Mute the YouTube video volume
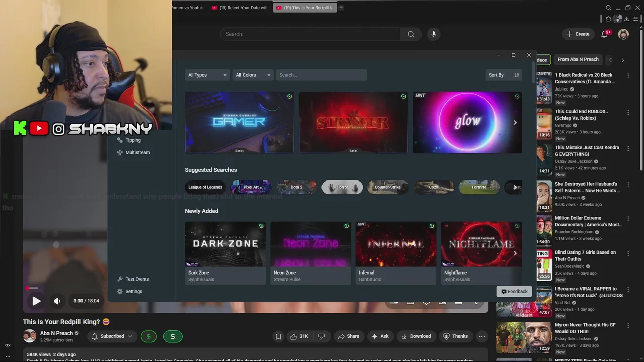This screenshot has height=362, width=644. [57, 301]
